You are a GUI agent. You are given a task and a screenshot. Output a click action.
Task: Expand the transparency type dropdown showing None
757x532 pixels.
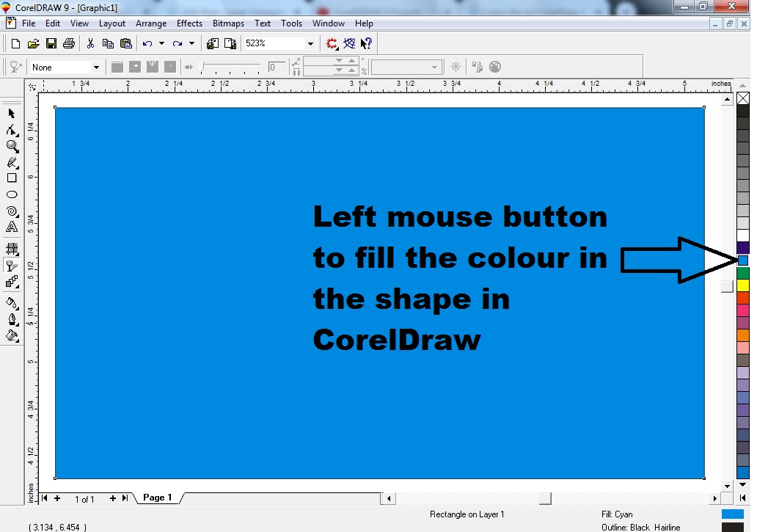click(x=96, y=68)
